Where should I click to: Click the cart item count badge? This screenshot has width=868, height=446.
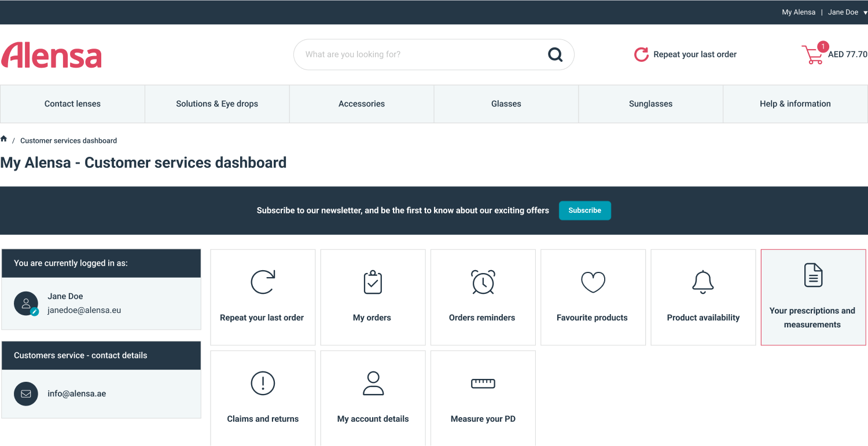pos(822,47)
